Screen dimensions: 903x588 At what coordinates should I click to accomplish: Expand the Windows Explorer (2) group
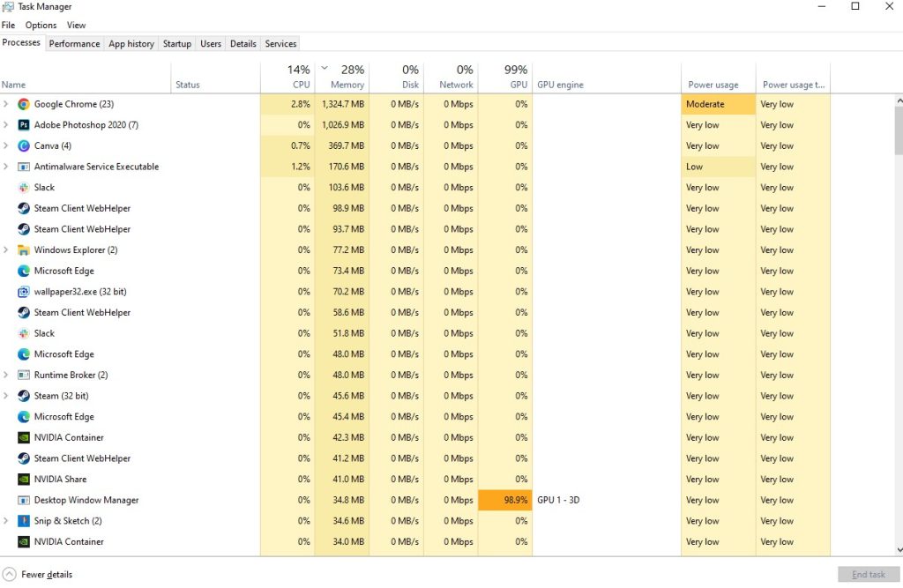tap(6, 250)
